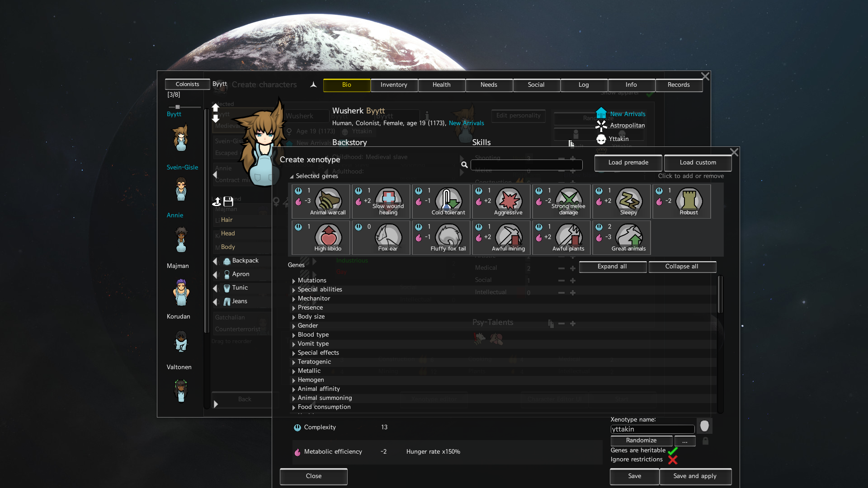Select colonist Annie portrait
The height and width of the screenshot is (488, 868).
click(x=181, y=239)
